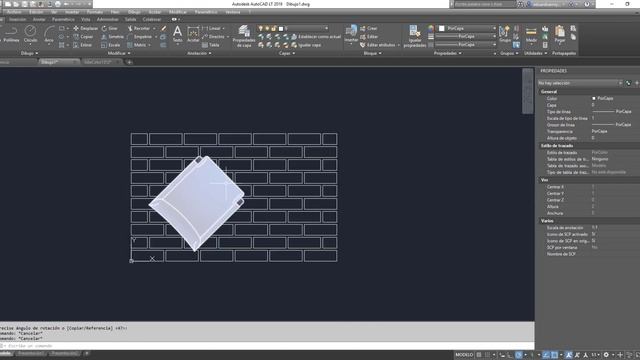
Task: Click the eraser (Borrar) pencil icon
Action: click(163, 28)
